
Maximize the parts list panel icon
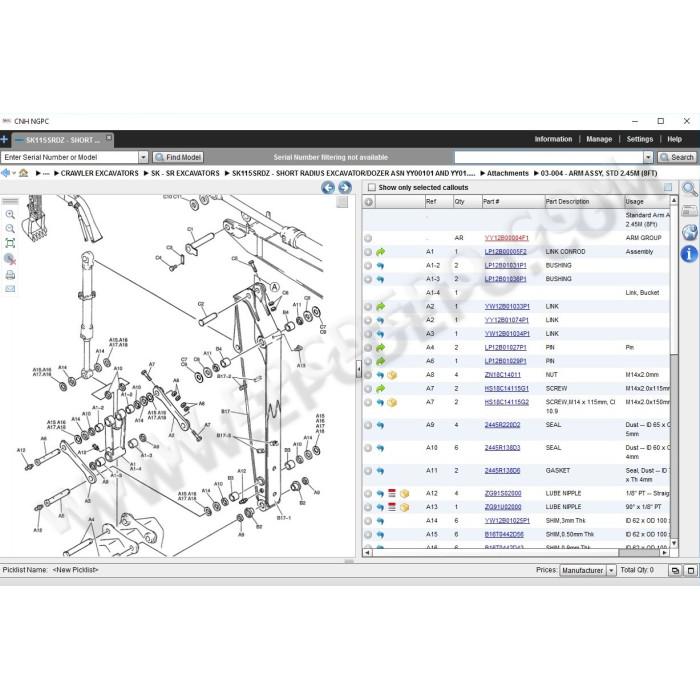667,188
